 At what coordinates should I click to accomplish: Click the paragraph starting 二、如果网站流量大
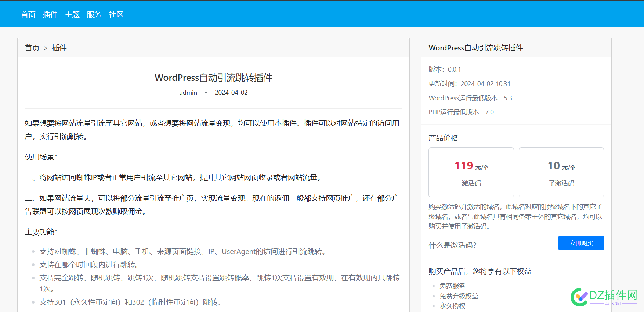[x=212, y=205]
